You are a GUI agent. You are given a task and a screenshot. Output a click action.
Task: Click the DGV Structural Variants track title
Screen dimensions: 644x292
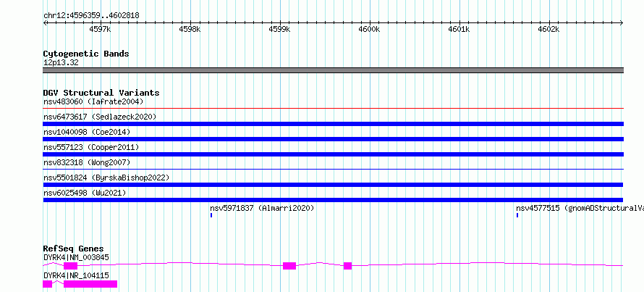pyautogui.click(x=101, y=93)
